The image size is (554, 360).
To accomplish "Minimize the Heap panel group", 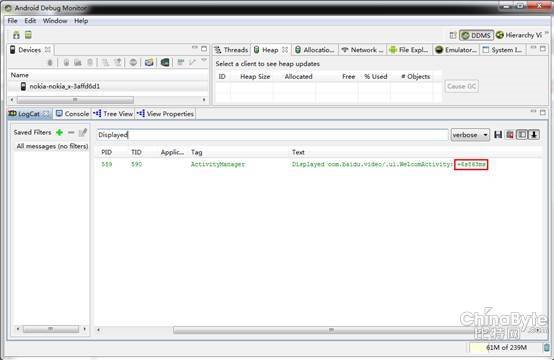I will (534, 47).
